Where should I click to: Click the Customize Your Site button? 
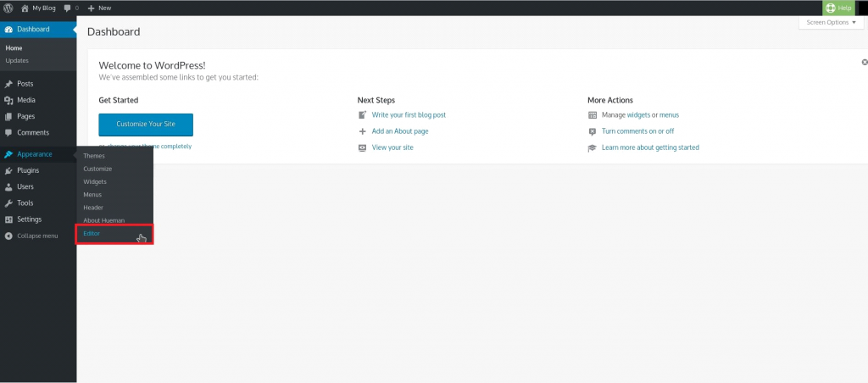click(146, 125)
